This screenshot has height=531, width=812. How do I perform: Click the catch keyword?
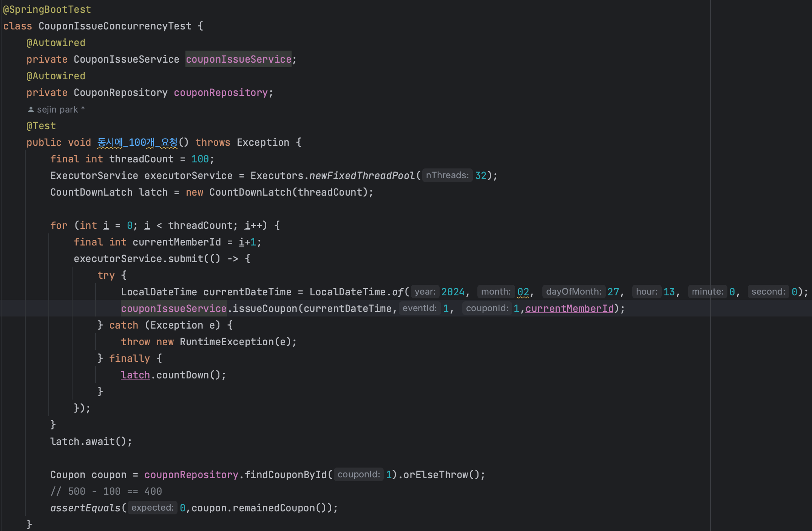(124, 325)
